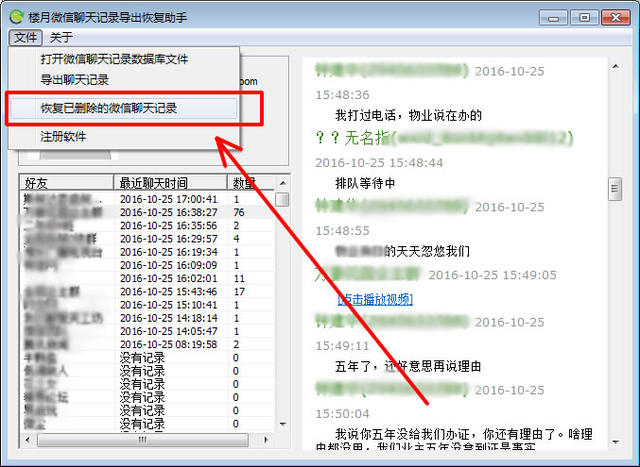Click friend list vertical scrollbar thumb
Image resolution: width=640 pixels, height=467 pixels.
282,200
